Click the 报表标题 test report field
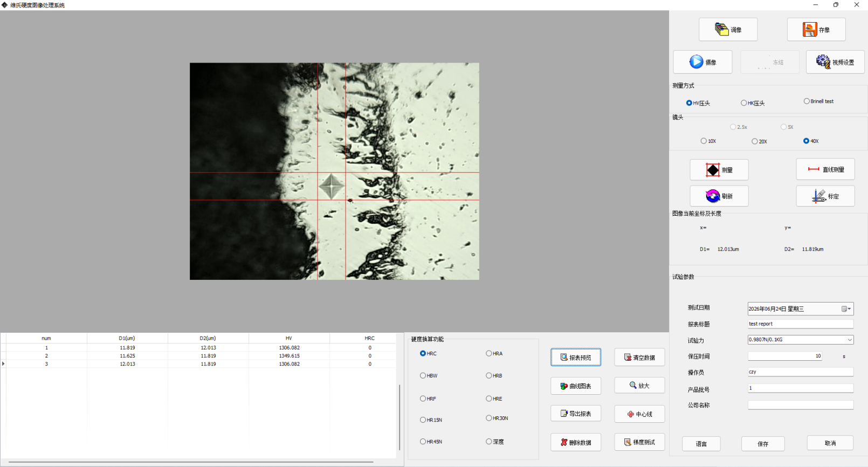Image resolution: width=868 pixels, height=467 pixels. tap(801, 324)
